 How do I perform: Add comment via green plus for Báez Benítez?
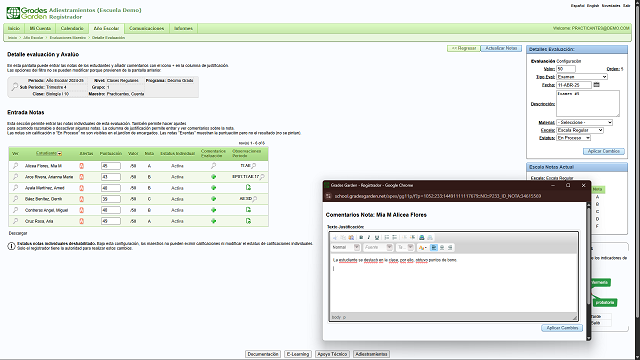tap(213, 199)
